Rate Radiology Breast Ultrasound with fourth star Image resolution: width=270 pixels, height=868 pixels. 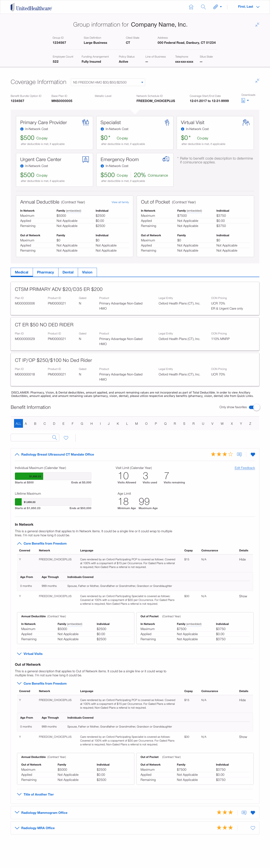click(230, 455)
